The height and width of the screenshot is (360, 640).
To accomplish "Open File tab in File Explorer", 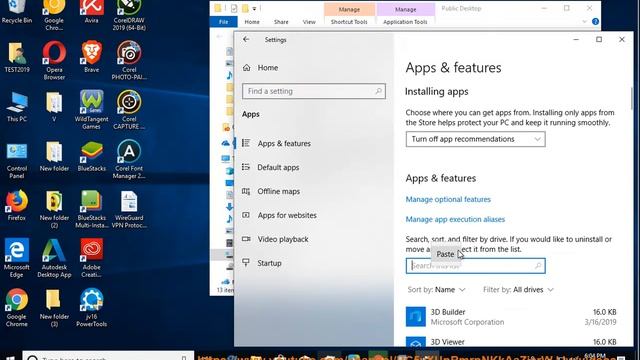I will pos(223,22).
